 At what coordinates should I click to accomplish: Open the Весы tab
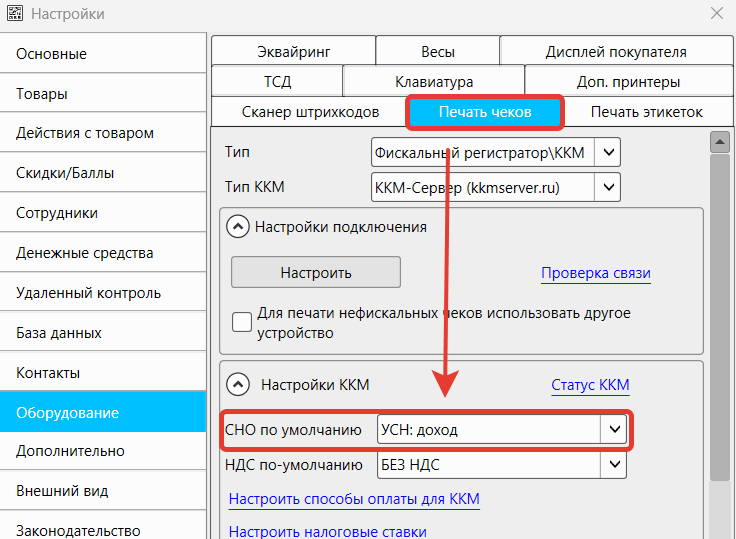(x=437, y=51)
